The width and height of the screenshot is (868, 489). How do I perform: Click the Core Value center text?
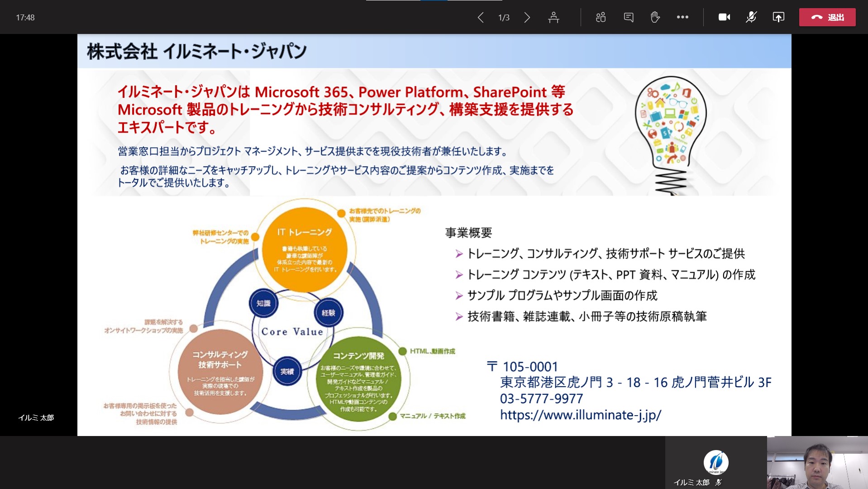tap(292, 331)
